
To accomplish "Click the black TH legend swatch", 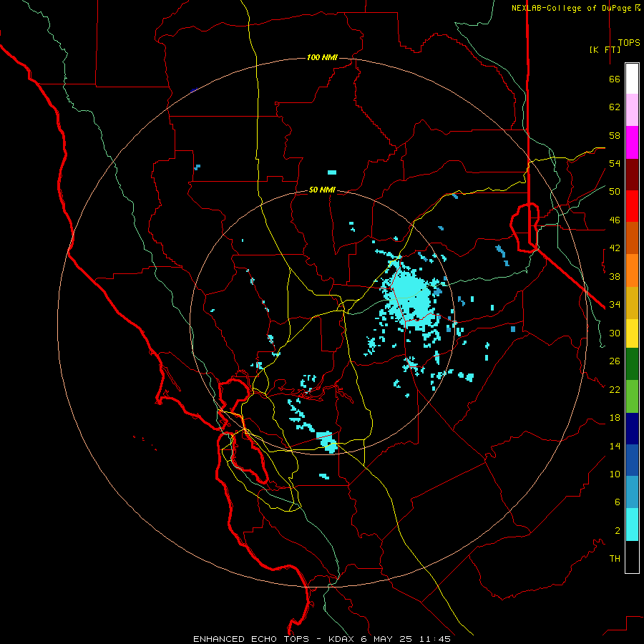I will [632, 557].
